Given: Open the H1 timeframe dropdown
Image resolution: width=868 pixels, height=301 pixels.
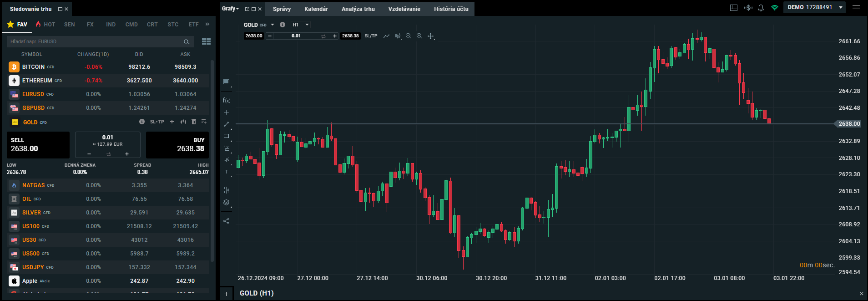Looking at the screenshot, I should tap(301, 25).
